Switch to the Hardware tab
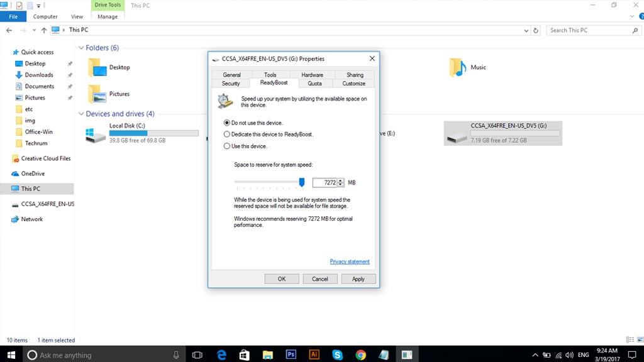644x362 pixels. tap(312, 75)
